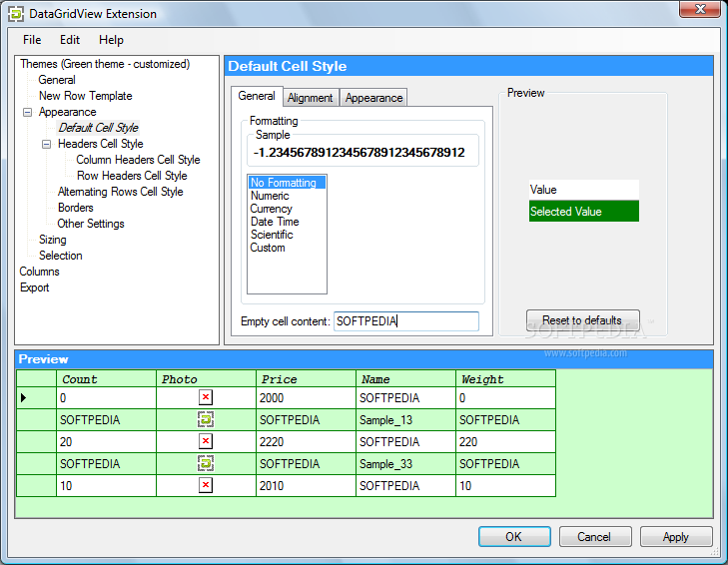Click the Price cell 2220
Viewport: 728px width, 565px height.
click(x=306, y=441)
